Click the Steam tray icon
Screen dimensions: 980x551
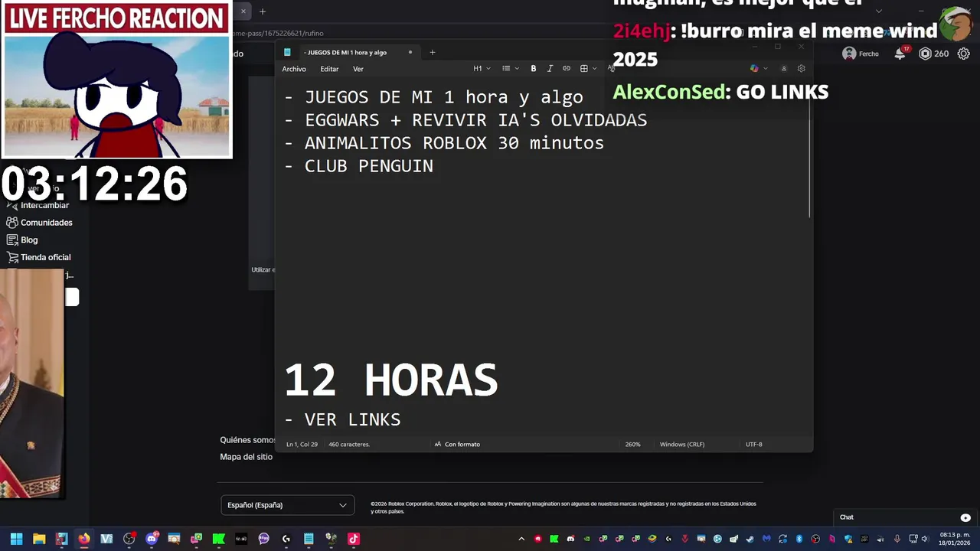[750, 539]
